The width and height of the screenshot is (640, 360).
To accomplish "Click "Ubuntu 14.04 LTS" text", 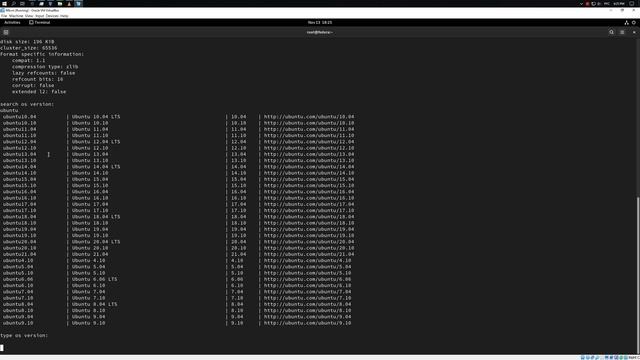I will pyautogui.click(x=96, y=167).
